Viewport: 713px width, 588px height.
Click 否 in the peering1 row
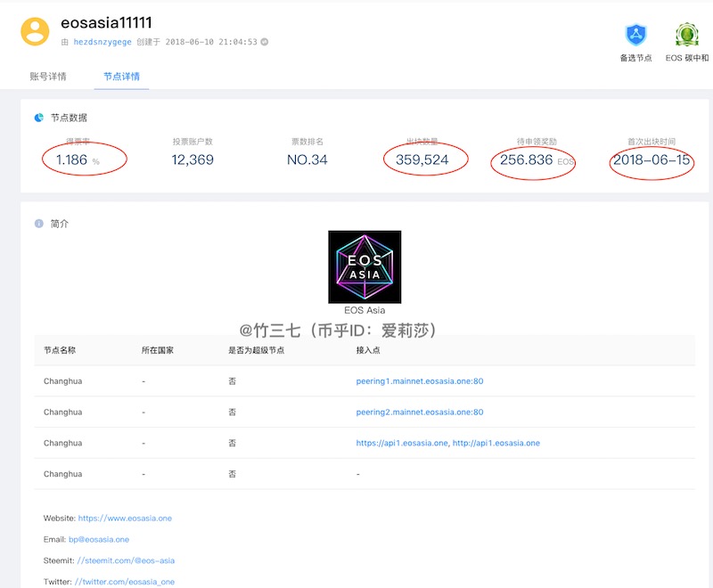click(x=232, y=381)
